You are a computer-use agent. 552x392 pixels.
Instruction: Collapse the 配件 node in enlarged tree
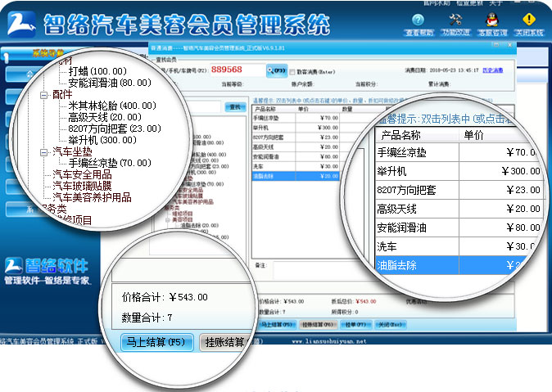tap(43, 95)
